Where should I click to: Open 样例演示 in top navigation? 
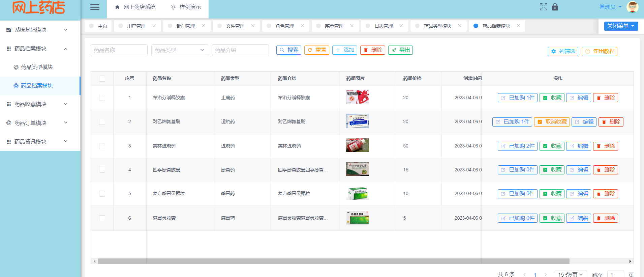click(186, 7)
